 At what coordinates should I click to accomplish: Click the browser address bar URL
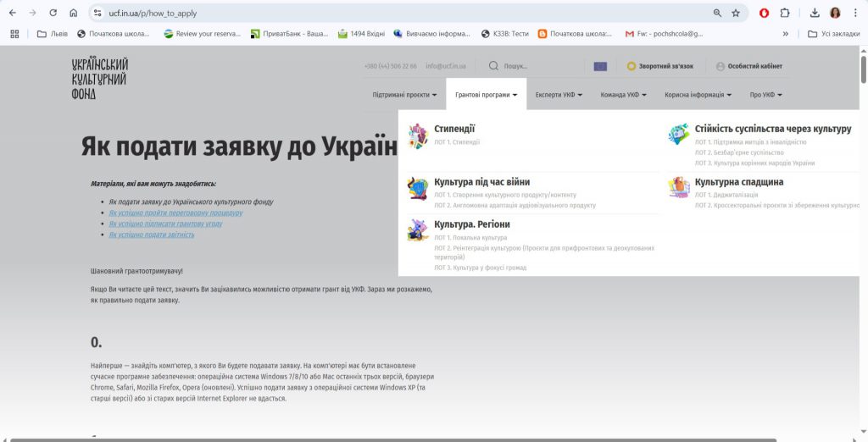(153, 14)
